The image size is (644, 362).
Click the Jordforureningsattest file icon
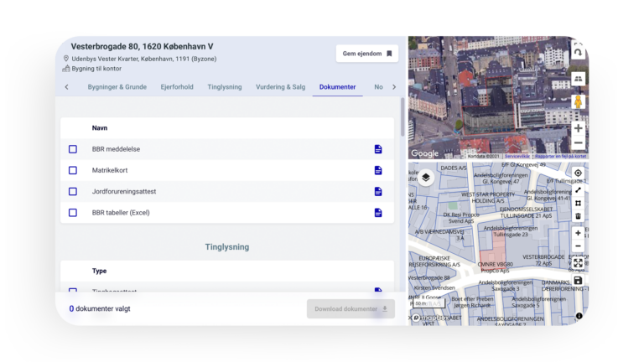pyautogui.click(x=378, y=191)
